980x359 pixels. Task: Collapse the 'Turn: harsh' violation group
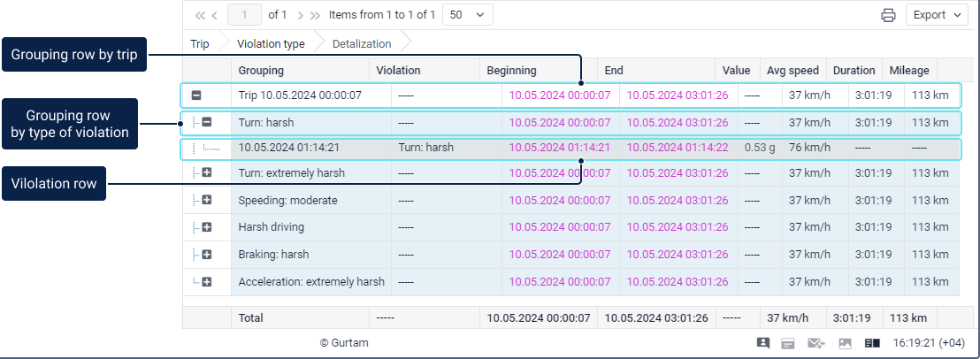pos(207,123)
